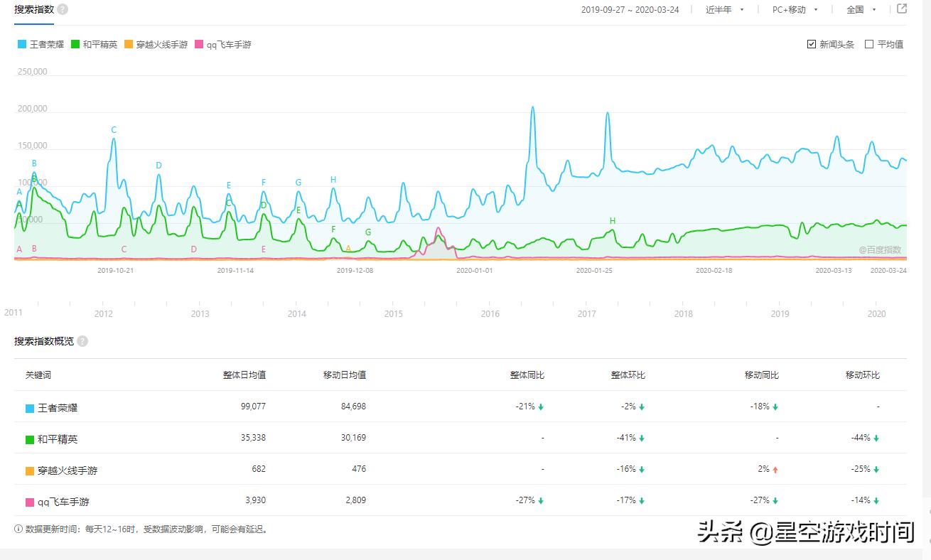931x560 pixels.
Task: Click keyword 穿越火线手游 in overview table
Action: (68, 471)
